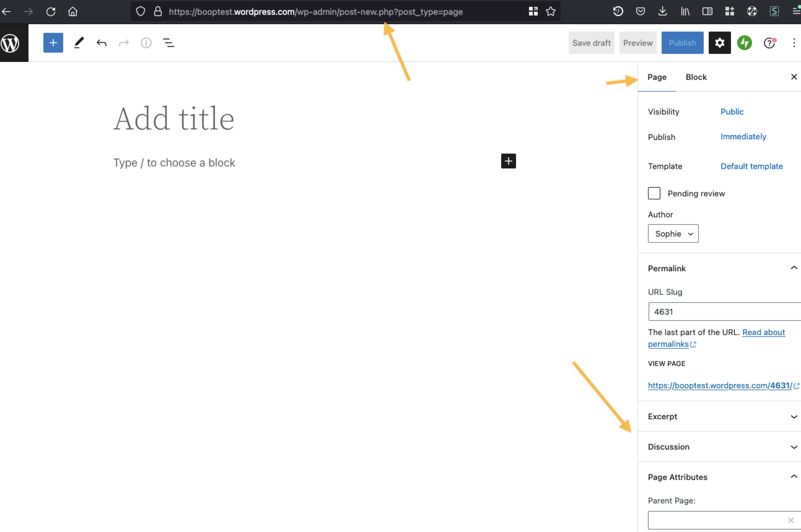Toggle the Settings gear sidebar button

tap(719, 43)
